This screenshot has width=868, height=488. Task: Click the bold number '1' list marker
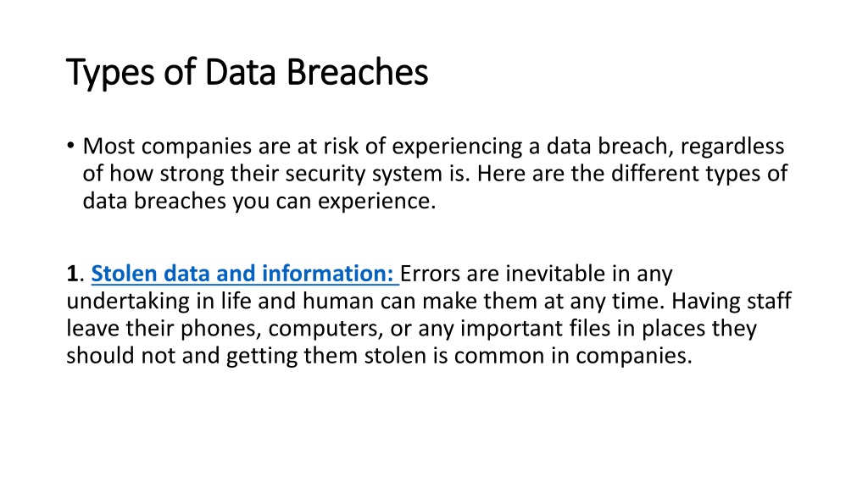[x=72, y=274]
